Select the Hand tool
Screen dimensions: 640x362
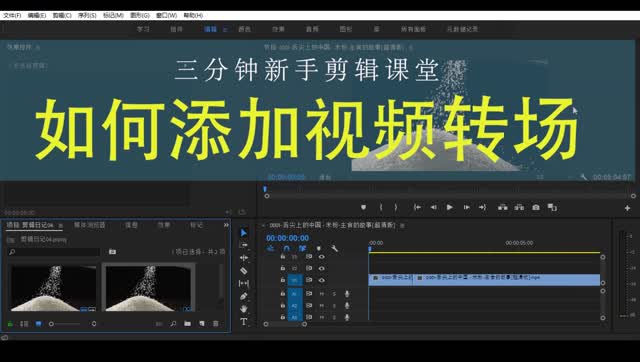click(x=244, y=309)
